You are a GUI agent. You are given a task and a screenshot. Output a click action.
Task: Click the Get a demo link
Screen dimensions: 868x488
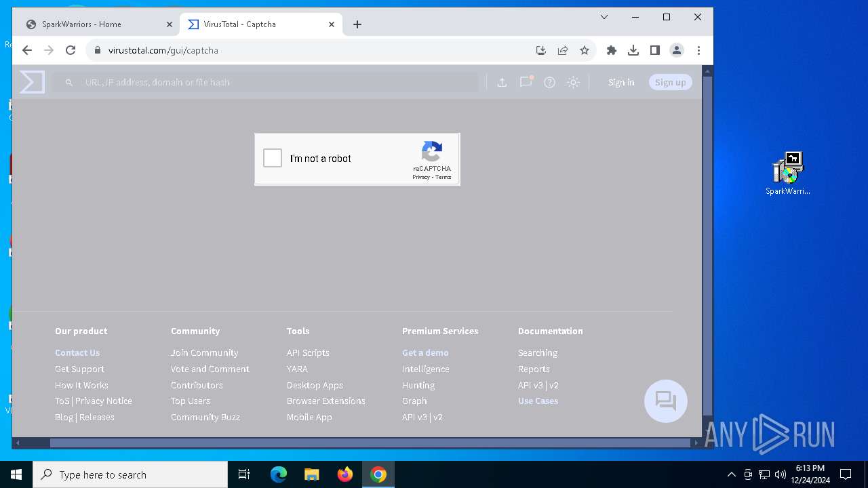(425, 352)
